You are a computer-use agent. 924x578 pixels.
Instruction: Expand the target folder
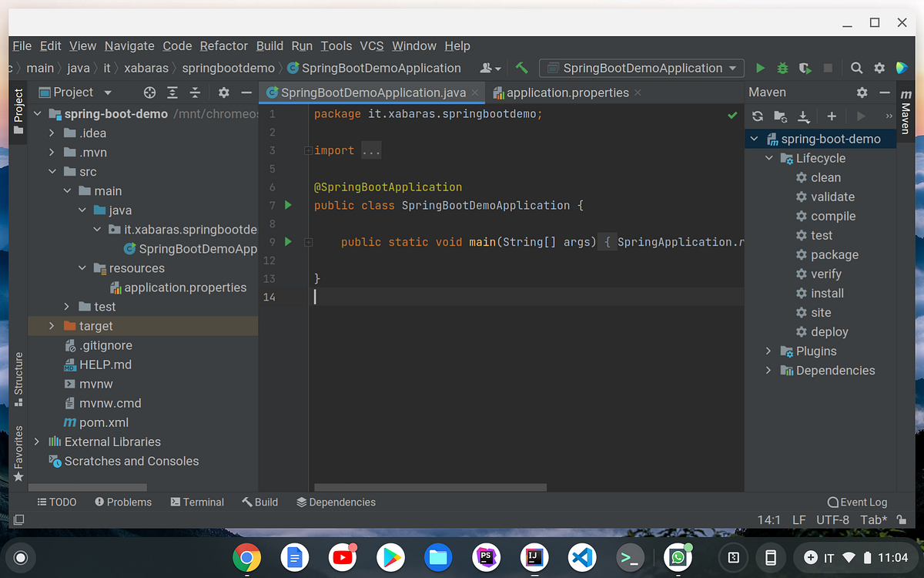tap(52, 326)
